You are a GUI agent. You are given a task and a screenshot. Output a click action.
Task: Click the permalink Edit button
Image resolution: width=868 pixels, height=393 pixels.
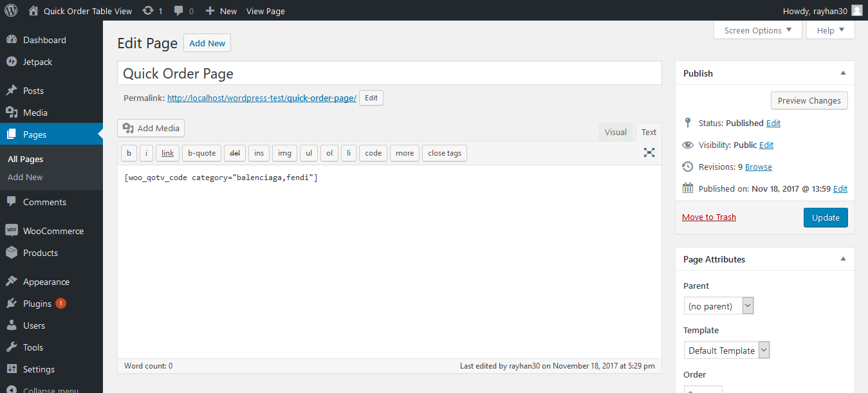tap(371, 98)
